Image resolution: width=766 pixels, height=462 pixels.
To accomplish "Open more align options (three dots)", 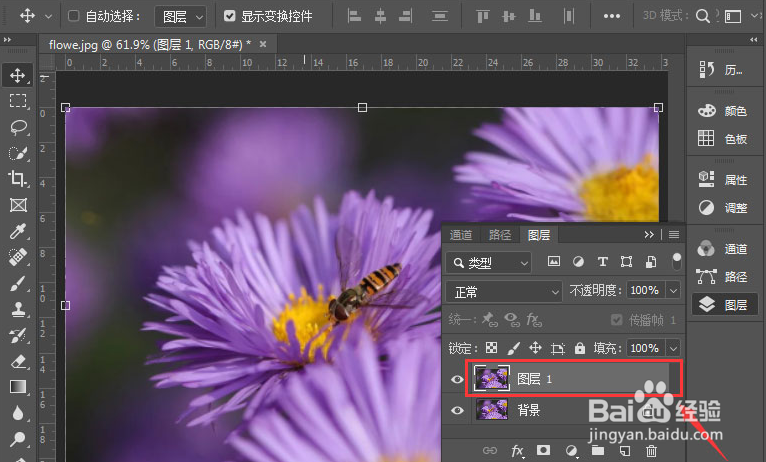I will (x=612, y=16).
